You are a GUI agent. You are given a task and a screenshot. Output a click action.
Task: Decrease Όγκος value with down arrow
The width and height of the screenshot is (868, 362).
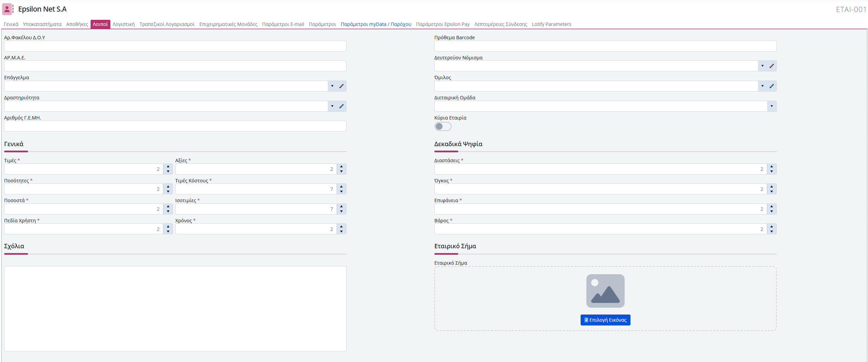point(772,192)
